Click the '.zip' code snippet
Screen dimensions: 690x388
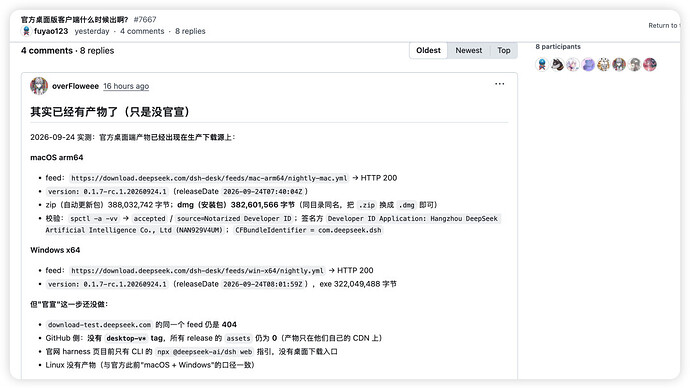[367, 205]
